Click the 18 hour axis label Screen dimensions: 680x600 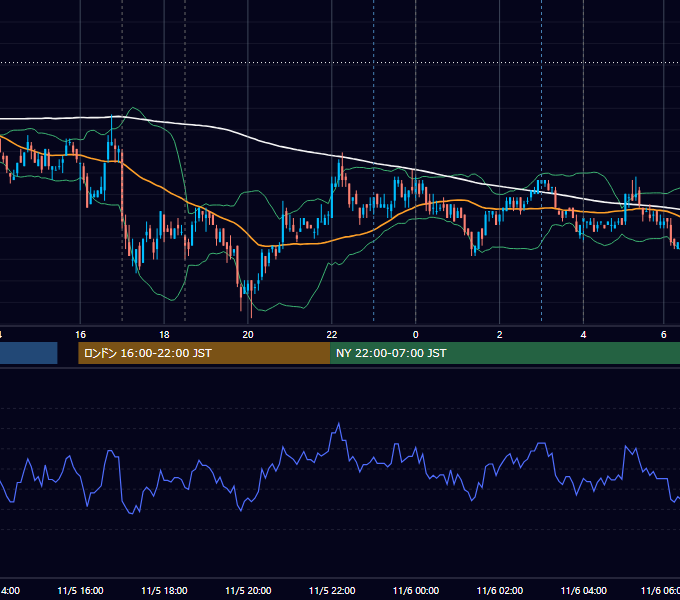164,335
